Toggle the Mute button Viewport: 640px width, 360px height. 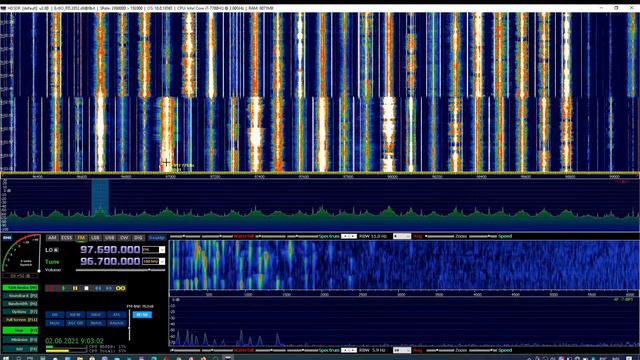tap(54, 323)
